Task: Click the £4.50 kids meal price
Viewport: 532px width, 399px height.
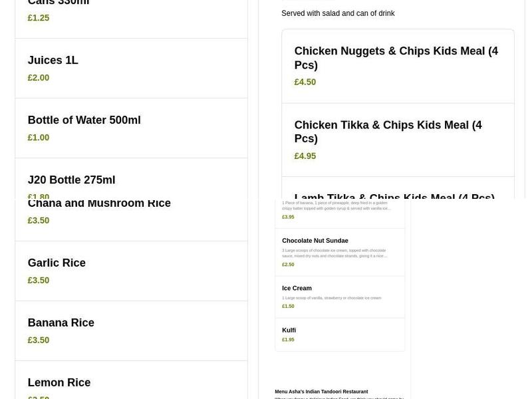Action: pos(305,82)
